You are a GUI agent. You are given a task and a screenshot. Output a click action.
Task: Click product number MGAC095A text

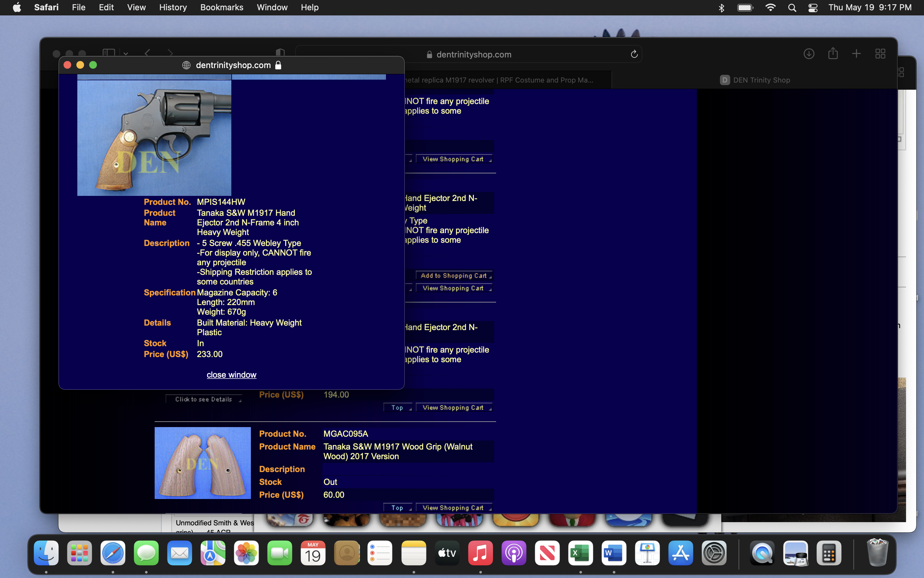pyautogui.click(x=346, y=433)
